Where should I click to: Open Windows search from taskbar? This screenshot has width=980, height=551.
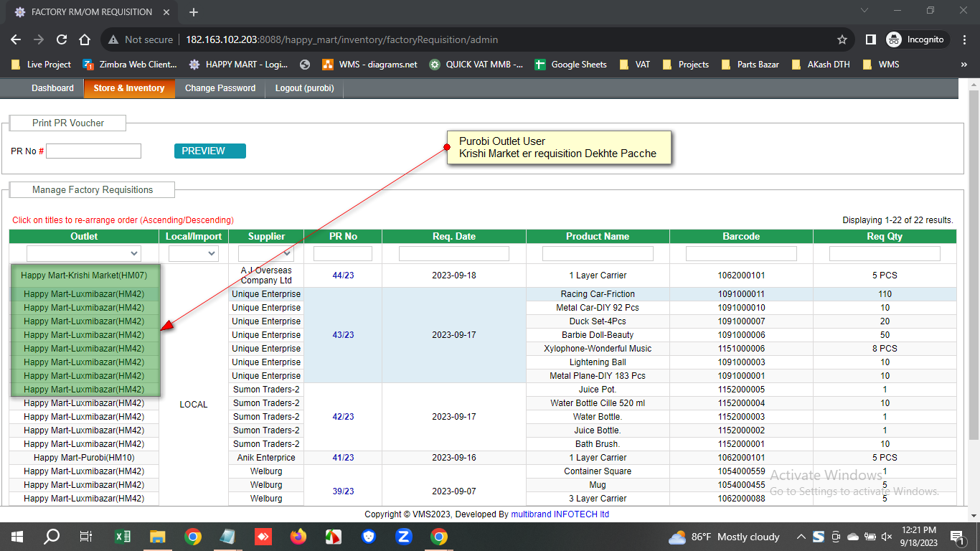click(52, 536)
